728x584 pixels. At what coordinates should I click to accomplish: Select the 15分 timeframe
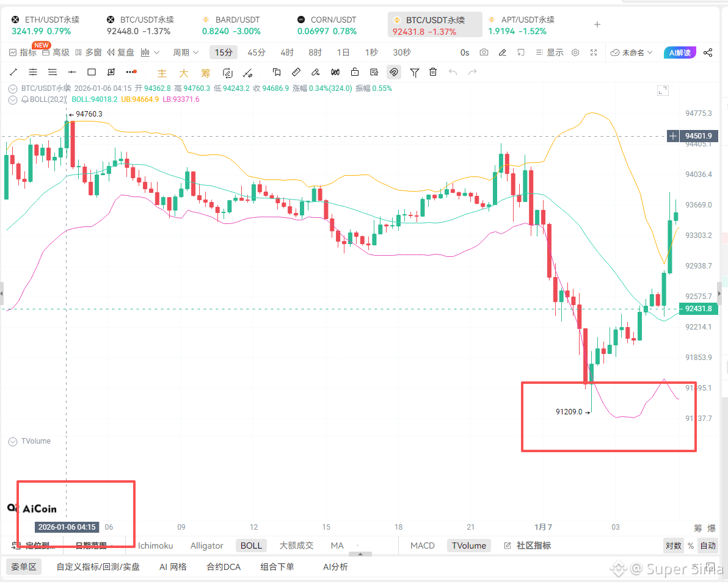pos(224,52)
